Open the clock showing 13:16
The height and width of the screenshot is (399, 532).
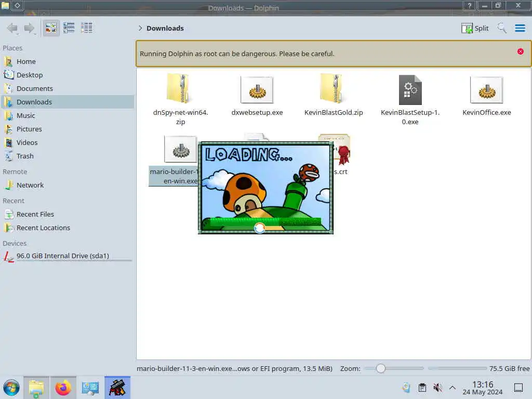coord(483,388)
